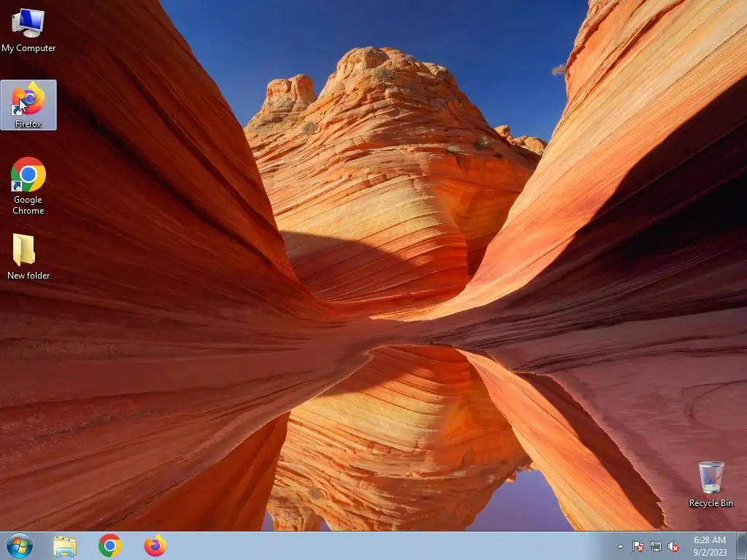Select the New folder desktop icon
The width and height of the screenshot is (747, 560).
[x=28, y=256]
